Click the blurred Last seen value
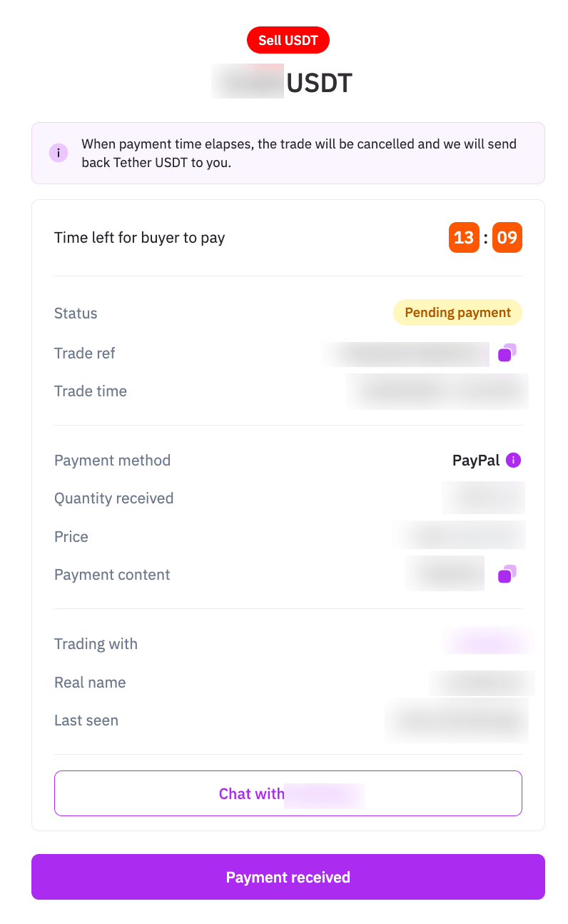This screenshot has width=568, height=924. pyautogui.click(x=457, y=720)
